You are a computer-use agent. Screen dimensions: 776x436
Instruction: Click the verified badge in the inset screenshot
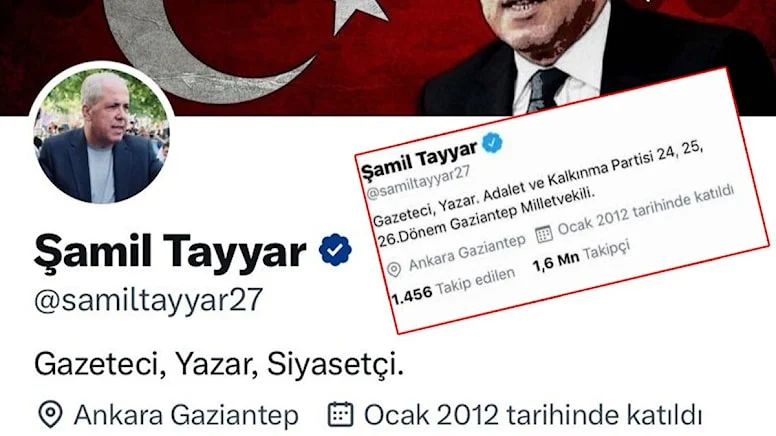tap(492, 143)
